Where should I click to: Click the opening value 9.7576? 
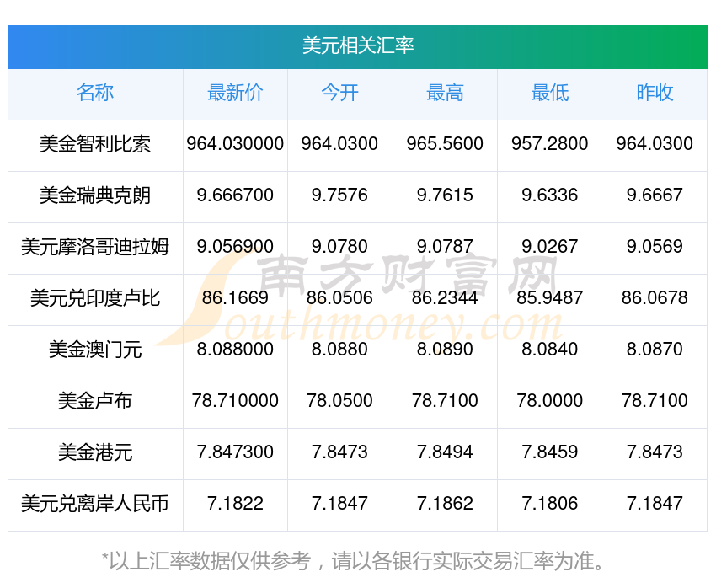tap(339, 195)
